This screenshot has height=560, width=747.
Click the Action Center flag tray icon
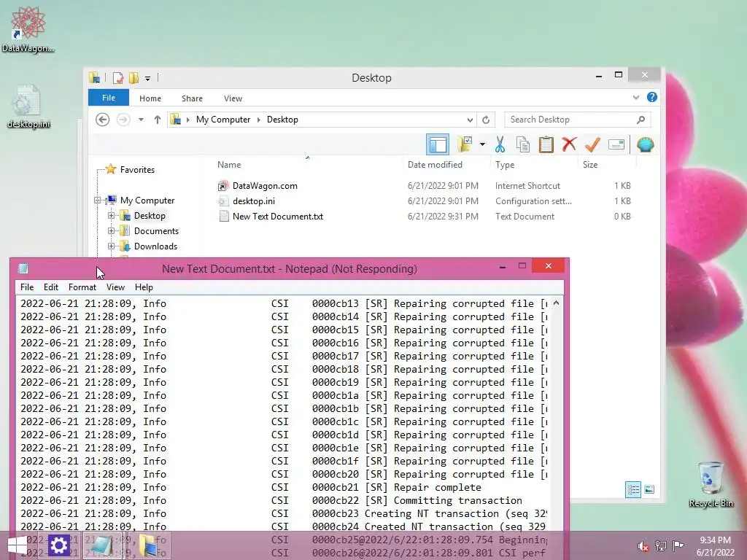click(x=678, y=545)
